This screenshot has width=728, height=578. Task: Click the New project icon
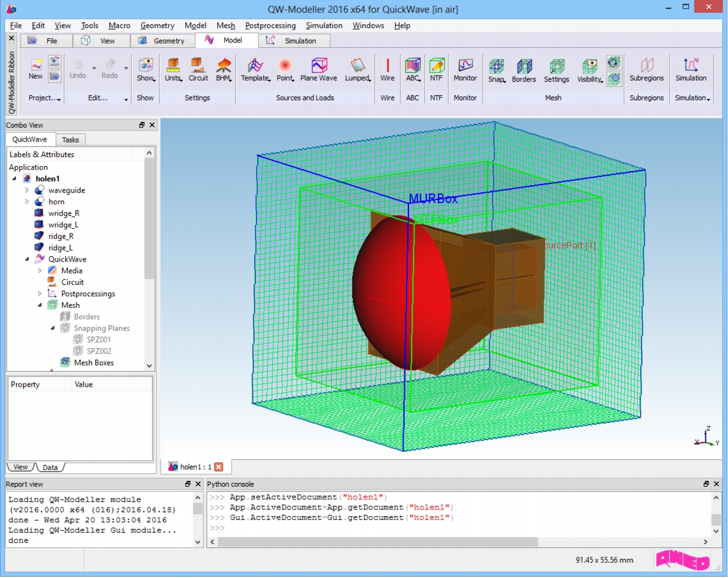(36, 65)
